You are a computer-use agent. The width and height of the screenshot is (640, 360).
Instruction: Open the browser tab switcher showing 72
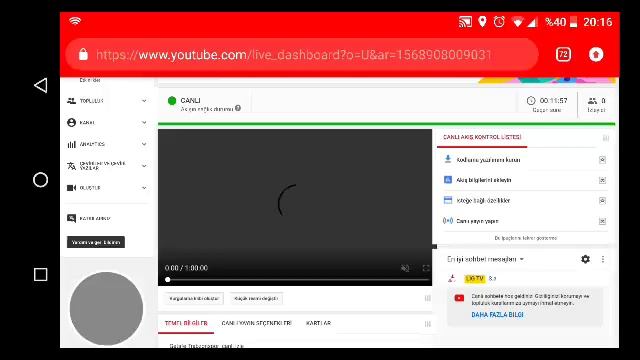pyautogui.click(x=563, y=54)
